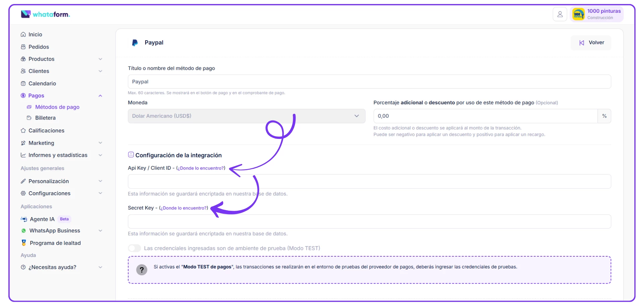Click the Programa de lealtad medal icon
Screen dimensions: 644x306
point(24,243)
